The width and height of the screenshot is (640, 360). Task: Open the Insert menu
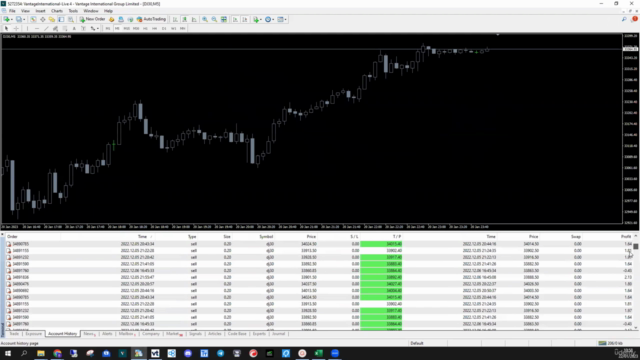tap(40, 11)
